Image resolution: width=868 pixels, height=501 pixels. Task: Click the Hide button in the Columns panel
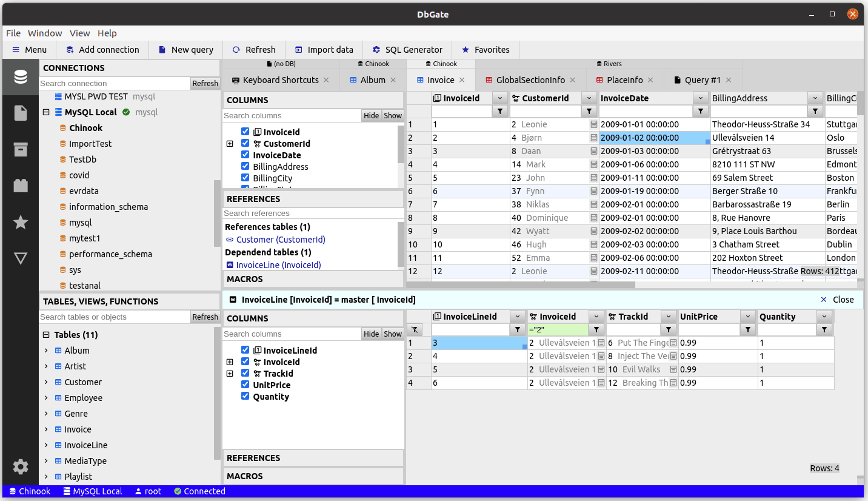pos(371,115)
